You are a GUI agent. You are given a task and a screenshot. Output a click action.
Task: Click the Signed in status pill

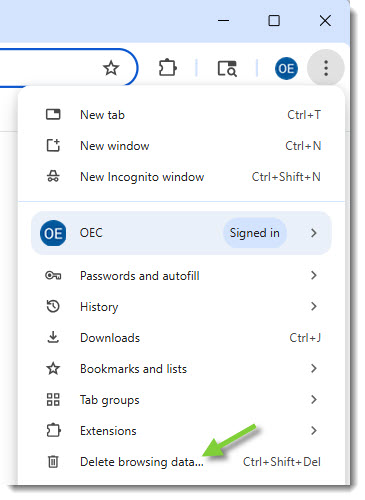[255, 233]
